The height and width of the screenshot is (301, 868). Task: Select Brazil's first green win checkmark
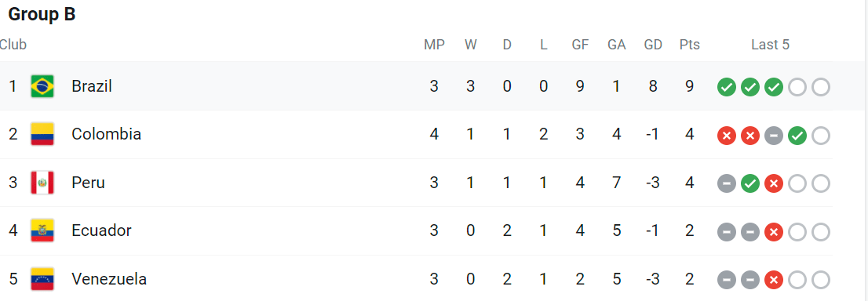[x=726, y=88]
